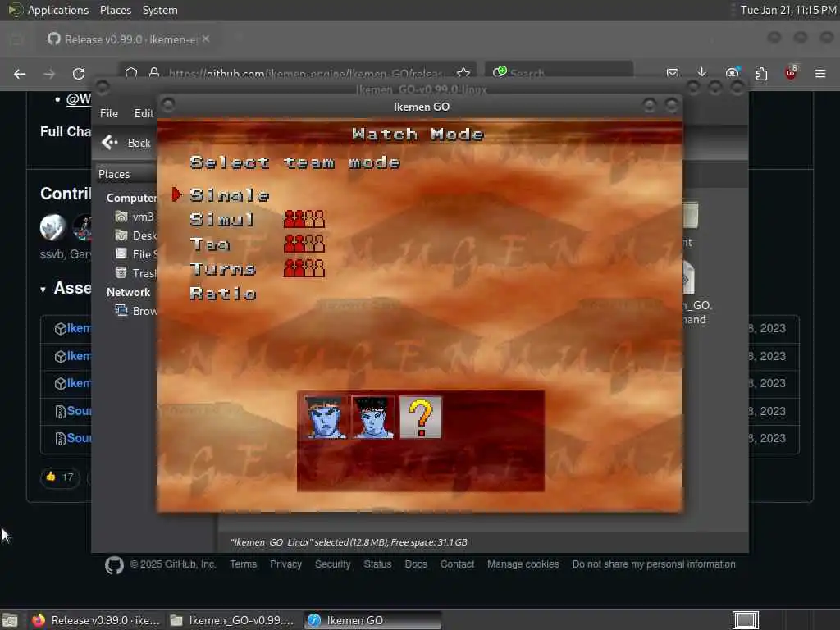Click the Firefox account icon
This screenshot has width=840, height=630.
(x=732, y=73)
